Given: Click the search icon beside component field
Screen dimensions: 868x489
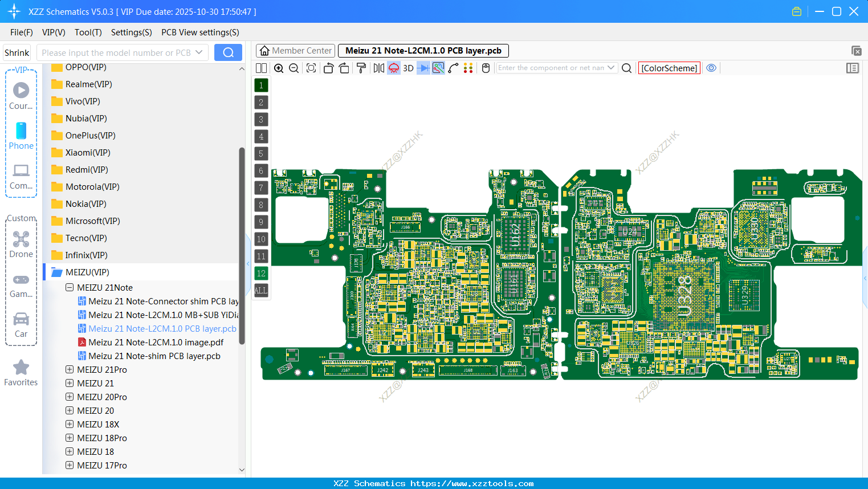Looking at the screenshot, I should tap(626, 68).
